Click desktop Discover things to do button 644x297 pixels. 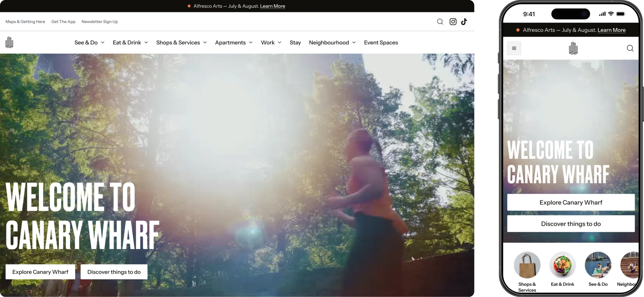click(x=114, y=272)
